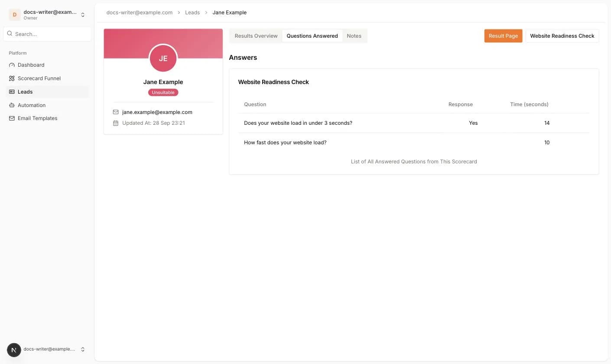This screenshot has width=611, height=364.
Task: Click the Leads contact card icon
Action: [x=12, y=92]
